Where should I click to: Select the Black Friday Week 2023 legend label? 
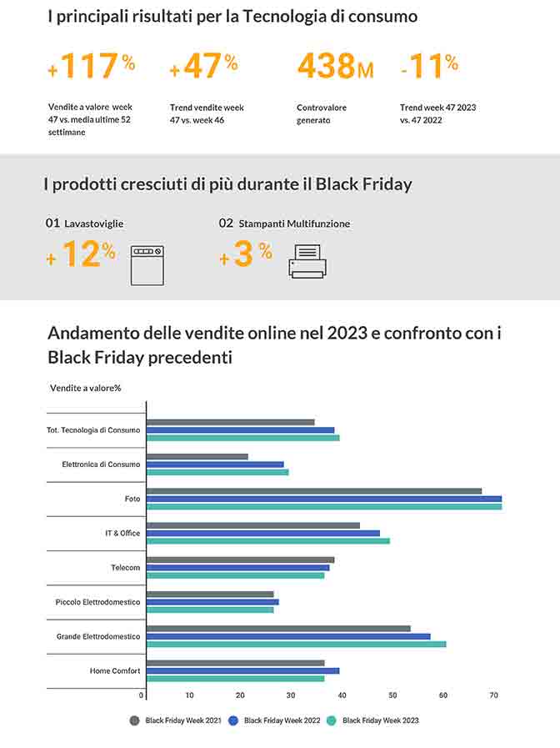coord(380,720)
